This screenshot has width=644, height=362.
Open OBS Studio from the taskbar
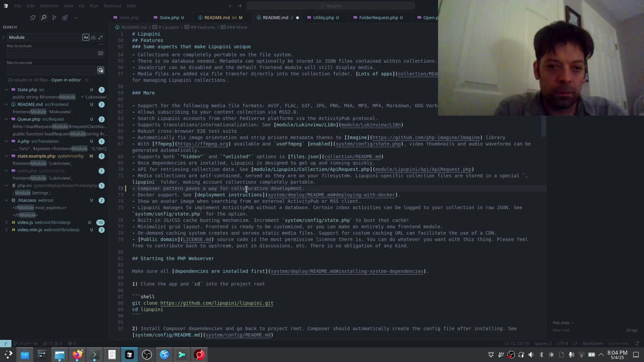[x=147, y=354]
